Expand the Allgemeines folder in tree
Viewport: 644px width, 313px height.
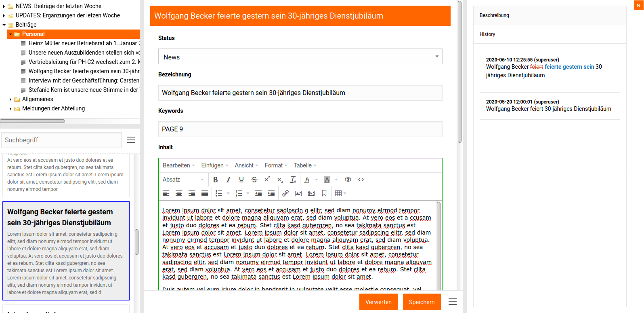(10, 99)
